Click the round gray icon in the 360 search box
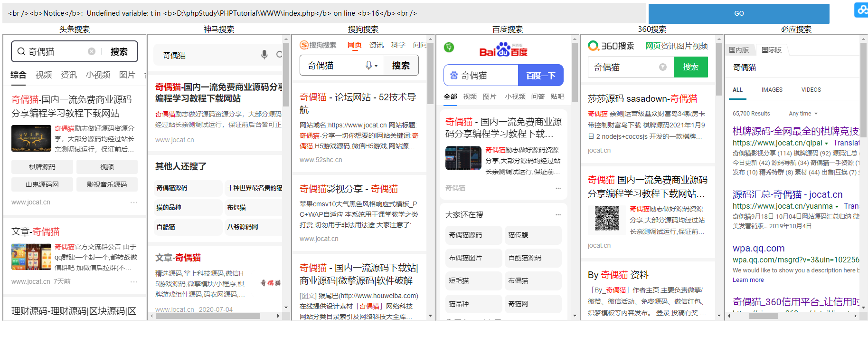This screenshot has height=357, width=868. pos(663,67)
